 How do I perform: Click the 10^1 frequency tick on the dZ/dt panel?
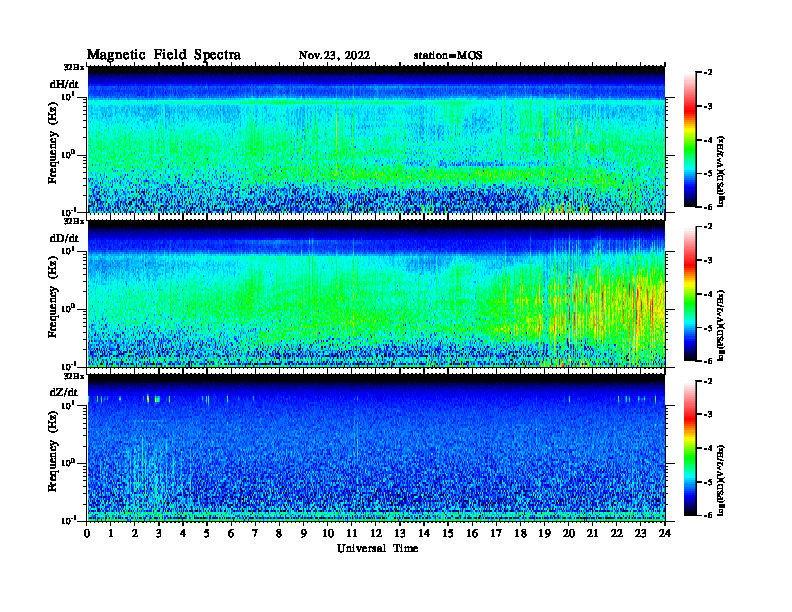point(69,404)
